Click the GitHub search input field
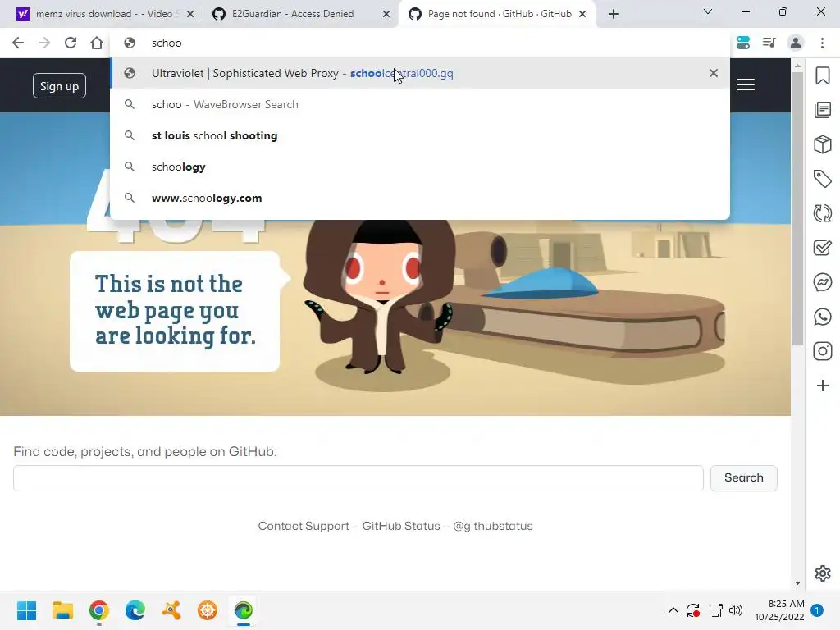This screenshot has height=630, width=840. click(358, 478)
